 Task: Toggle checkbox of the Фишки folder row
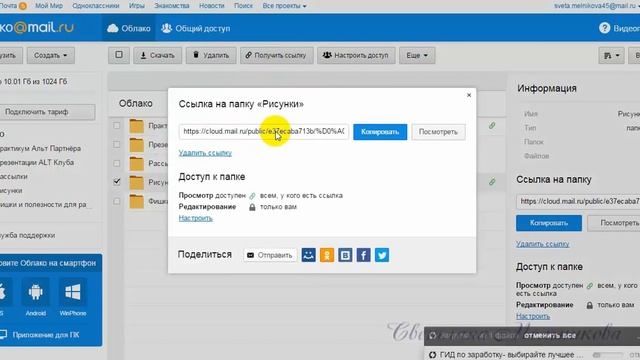point(117,201)
